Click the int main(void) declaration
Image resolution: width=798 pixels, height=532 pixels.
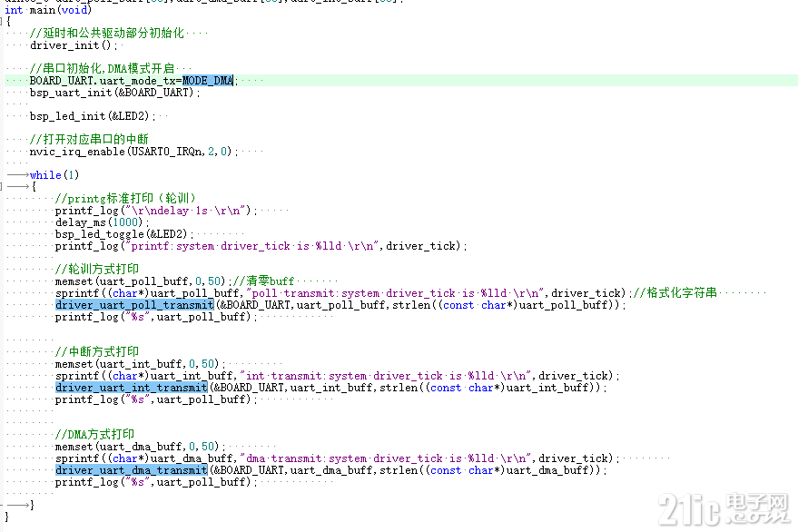tap(48, 10)
